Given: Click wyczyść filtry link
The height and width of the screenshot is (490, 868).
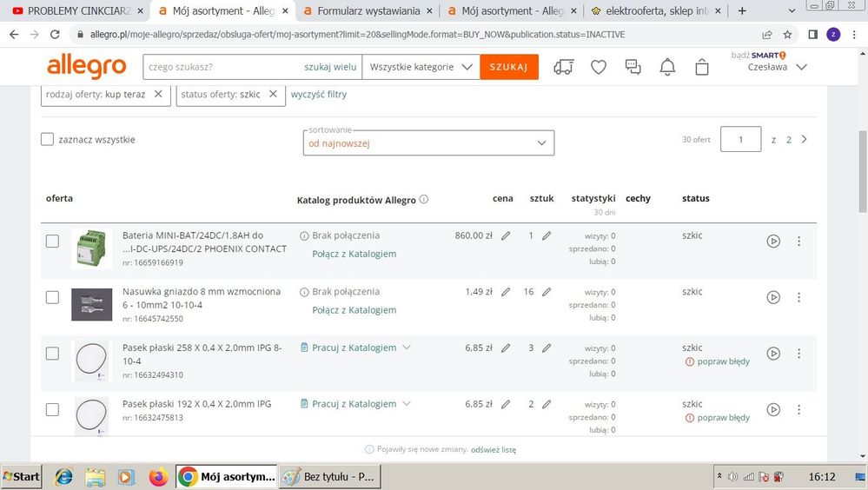Looking at the screenshot, I should pyautogui.click(x=319, y=94).
